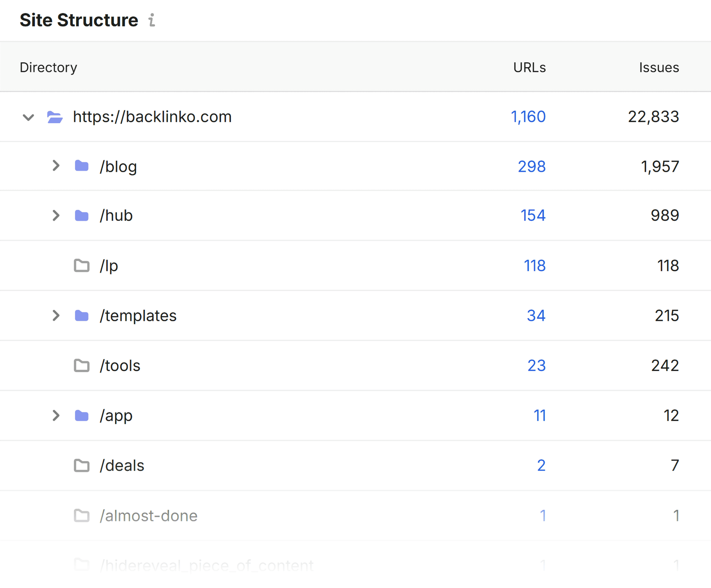Click the open folder icon for backlinko.com
This screenshot has height=588, width=711.
point(55,117)
